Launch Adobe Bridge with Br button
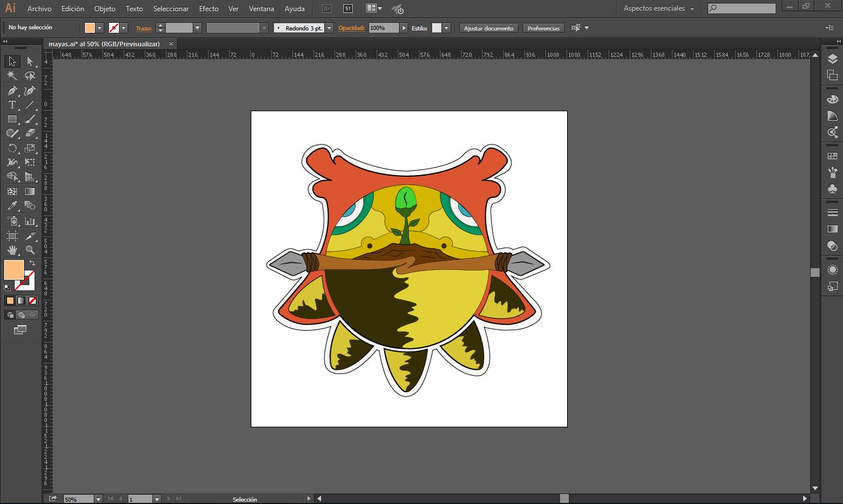Screen dimensions: 843x504 click(x=327, y=9)
